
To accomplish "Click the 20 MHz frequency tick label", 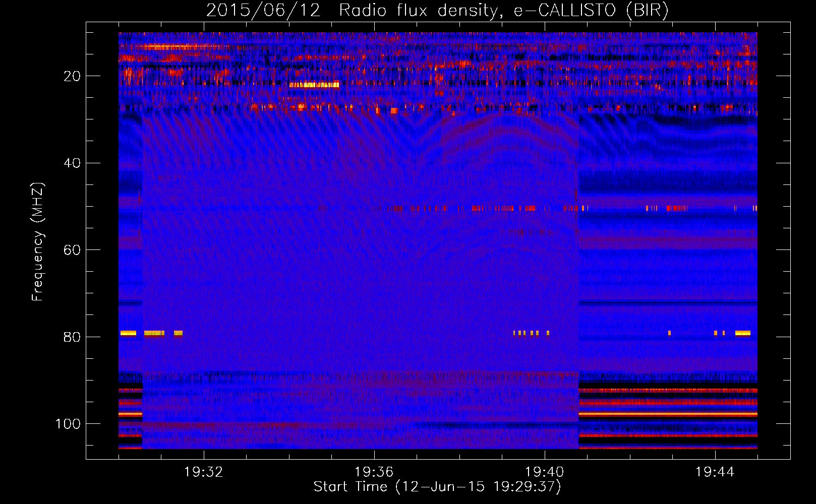I will click(72, 76).
